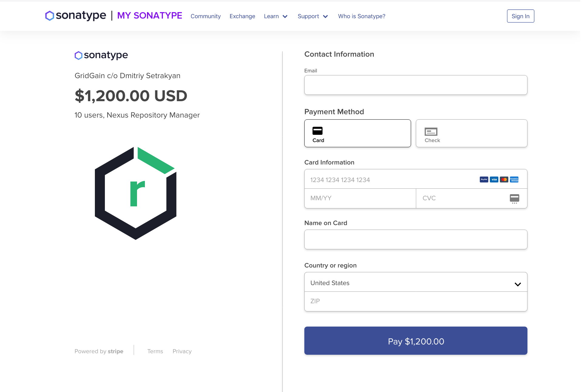This screenshot has height=392, width=582.
Task: Expand the Support menu
Action: (313, 16)
